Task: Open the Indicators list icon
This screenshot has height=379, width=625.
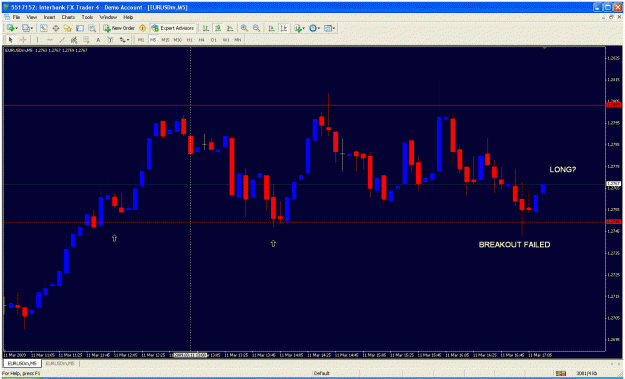Action: (298, 28)
